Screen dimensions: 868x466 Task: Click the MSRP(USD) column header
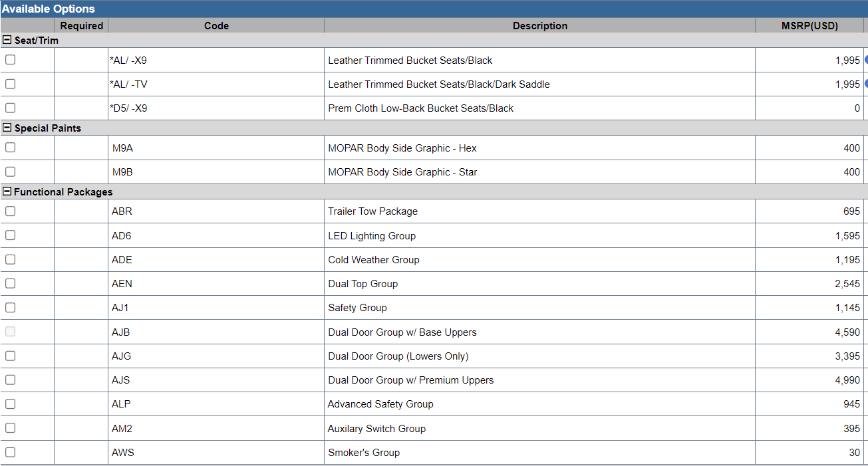coord(809,25)
